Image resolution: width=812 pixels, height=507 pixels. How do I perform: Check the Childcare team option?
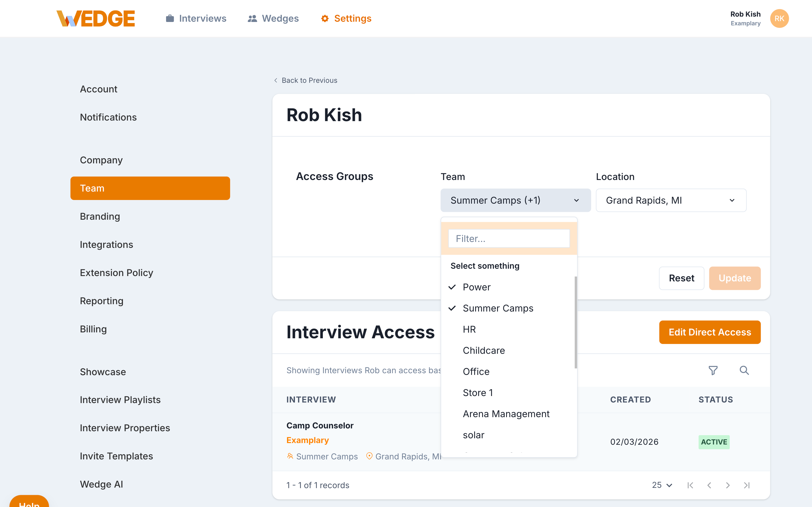point(484,350)
